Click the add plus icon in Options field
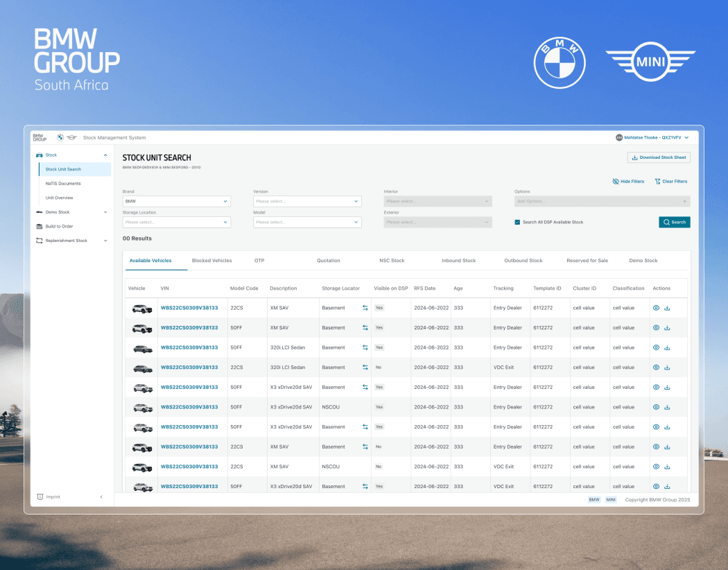 pos(684,202)
